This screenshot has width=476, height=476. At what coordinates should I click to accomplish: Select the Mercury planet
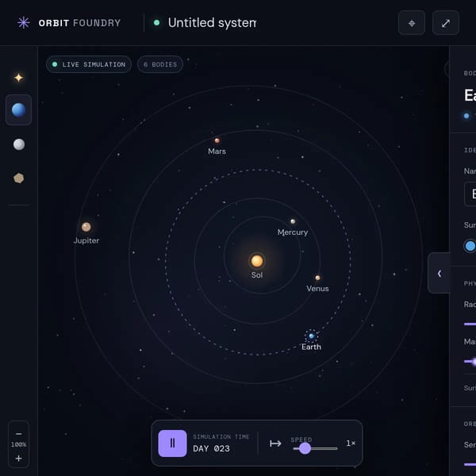click(293, 221)
